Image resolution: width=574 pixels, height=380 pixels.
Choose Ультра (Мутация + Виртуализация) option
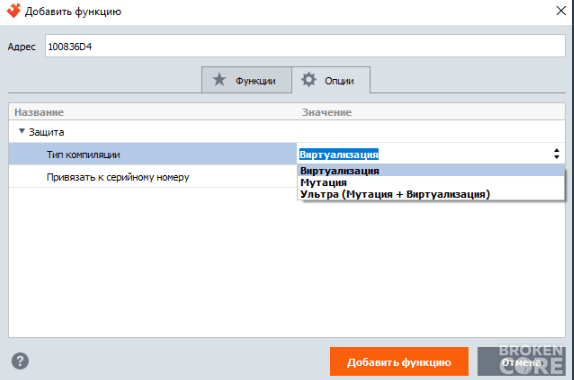[x=431, y=194]
